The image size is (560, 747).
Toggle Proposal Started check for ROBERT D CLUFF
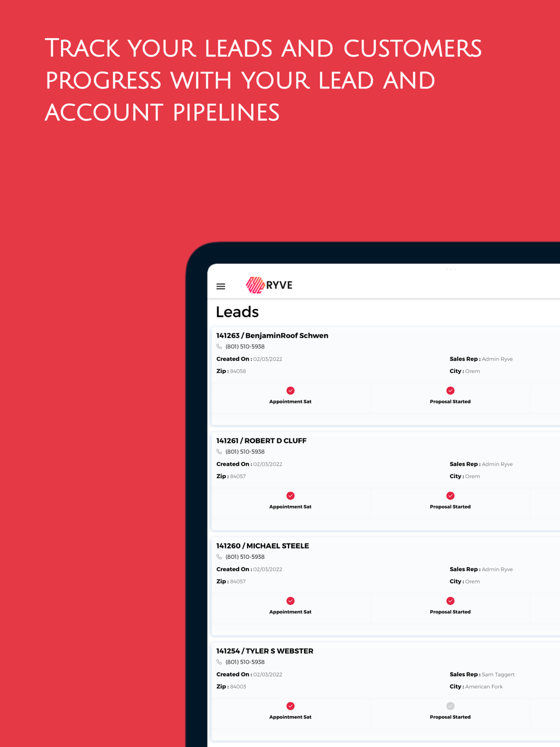[x=450, y=496]
